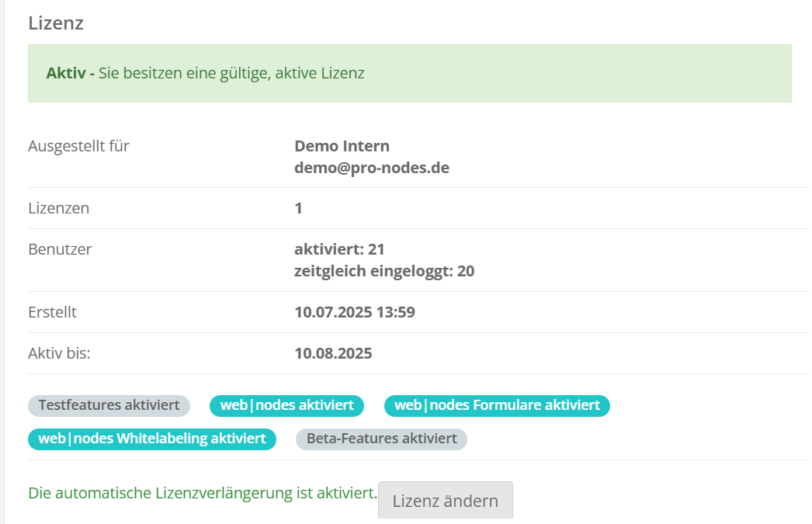
Task: Click the 'zeitgleich eingeloggt: 20' value
Action: 384,271
